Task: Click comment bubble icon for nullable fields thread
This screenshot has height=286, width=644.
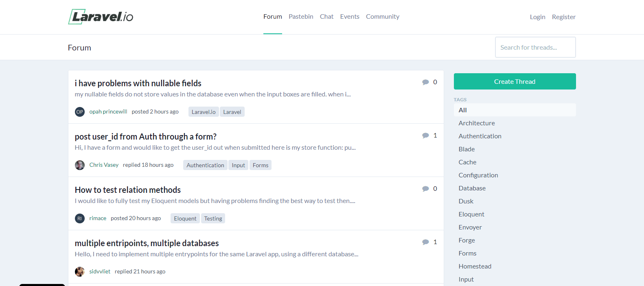Action: click(425, 82)
